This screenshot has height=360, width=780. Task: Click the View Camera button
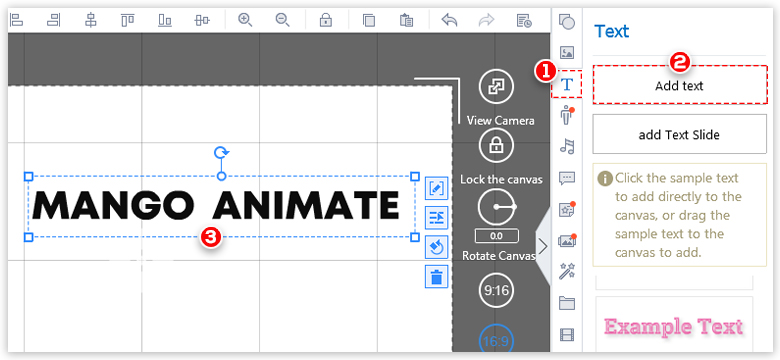(x=495, y=87)
